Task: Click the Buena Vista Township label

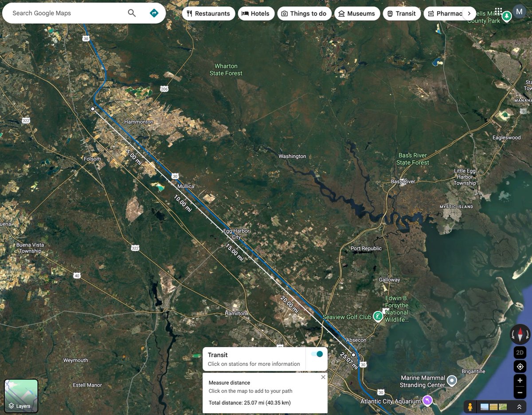Action: tap(30, 248)
